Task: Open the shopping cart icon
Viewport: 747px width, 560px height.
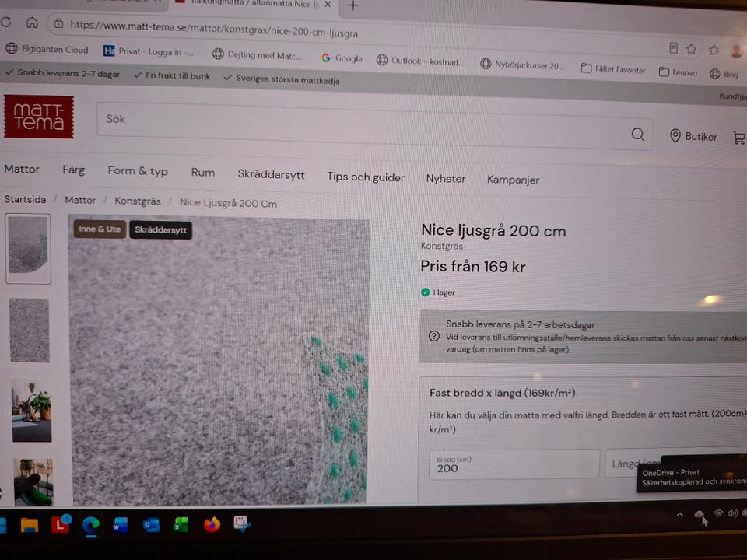Action: click(x=740, y=138)
